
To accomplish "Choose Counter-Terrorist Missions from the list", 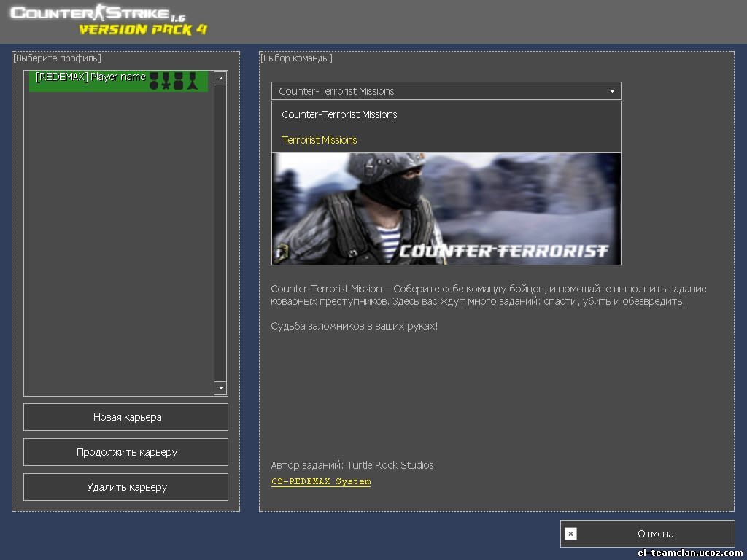I will pyautogui.click(x=339, y=114).
